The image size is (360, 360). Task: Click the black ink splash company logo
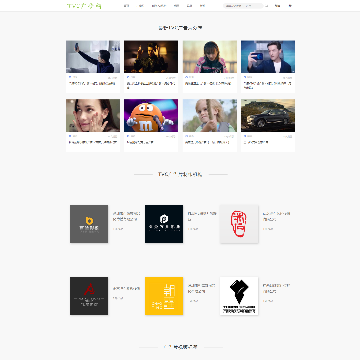[x=239, y=296]
